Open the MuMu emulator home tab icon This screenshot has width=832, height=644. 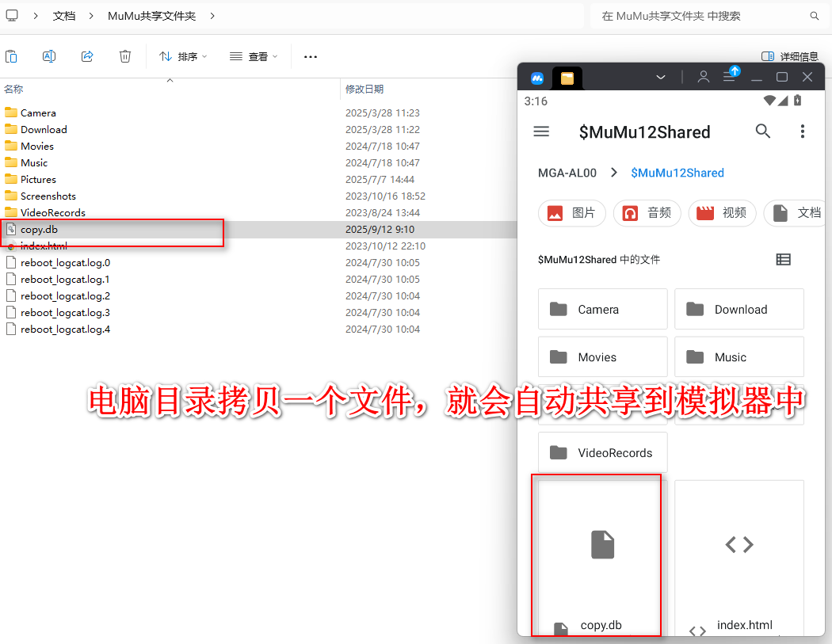(537, 78)
